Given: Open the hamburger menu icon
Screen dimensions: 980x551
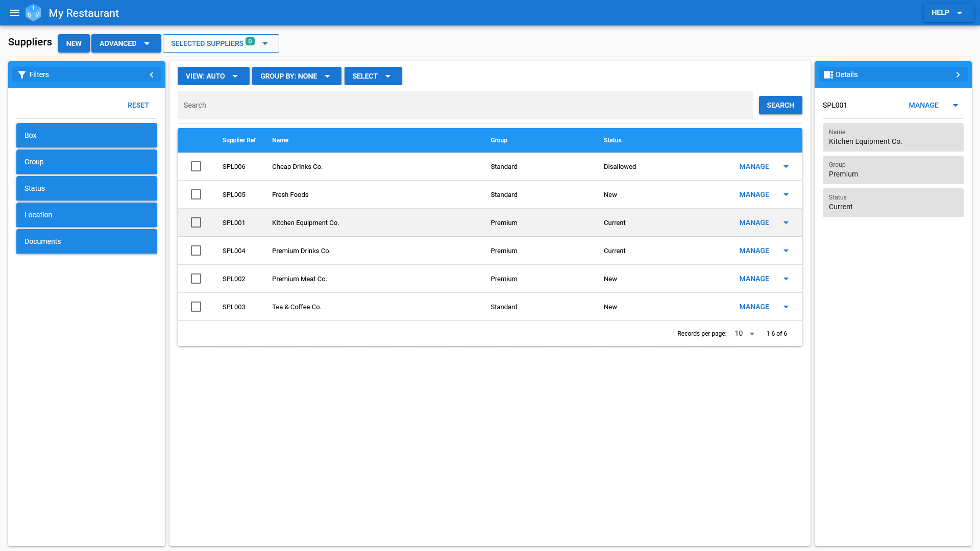Looking at the screenshot, I should click(x=15, y=12).
